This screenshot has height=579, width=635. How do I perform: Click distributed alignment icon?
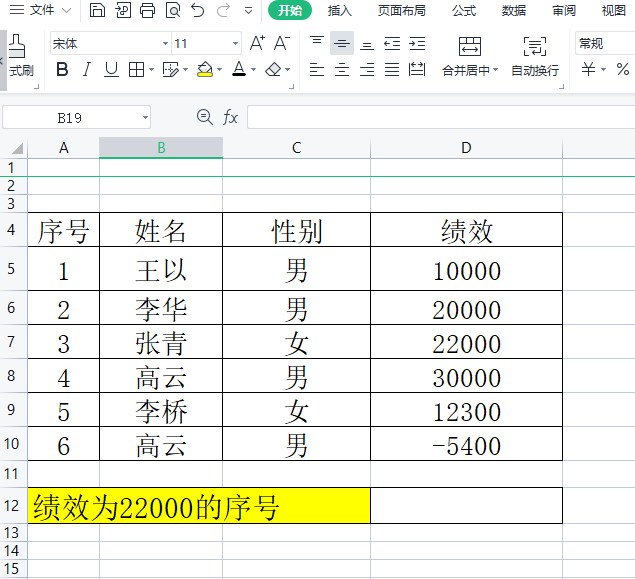[417, 70]
